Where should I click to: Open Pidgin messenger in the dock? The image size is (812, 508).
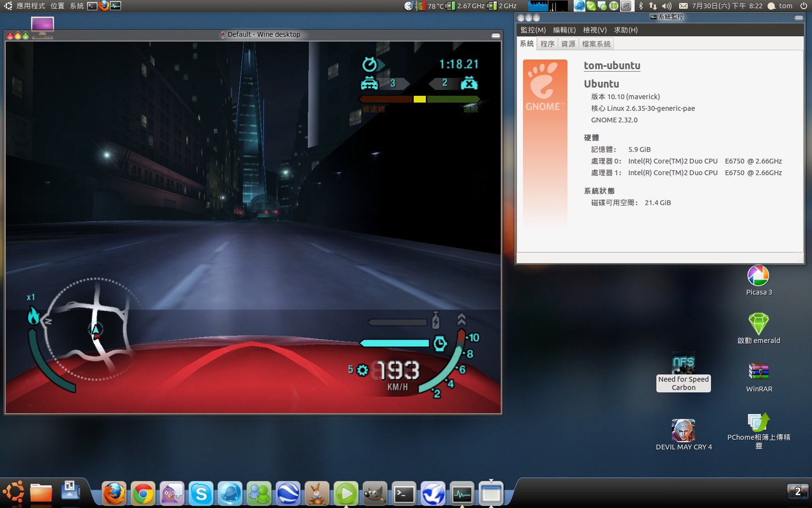point(172,494)
